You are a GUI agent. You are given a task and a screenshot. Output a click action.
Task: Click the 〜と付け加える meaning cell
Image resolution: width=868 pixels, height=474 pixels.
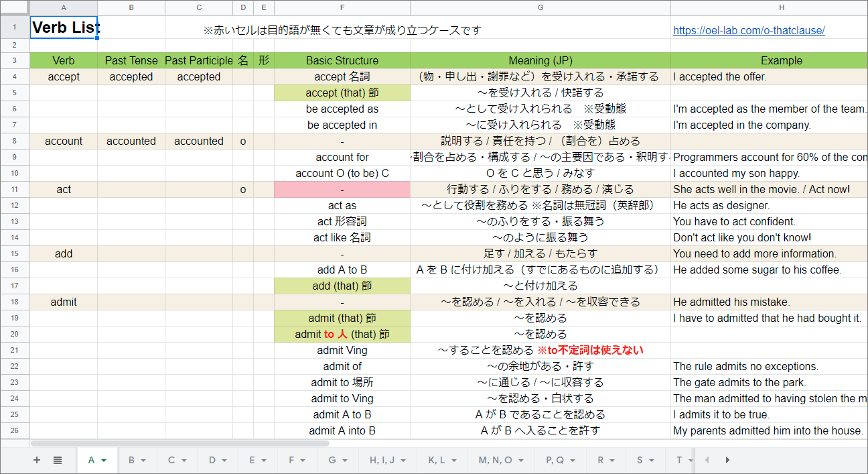click(540, 286)
